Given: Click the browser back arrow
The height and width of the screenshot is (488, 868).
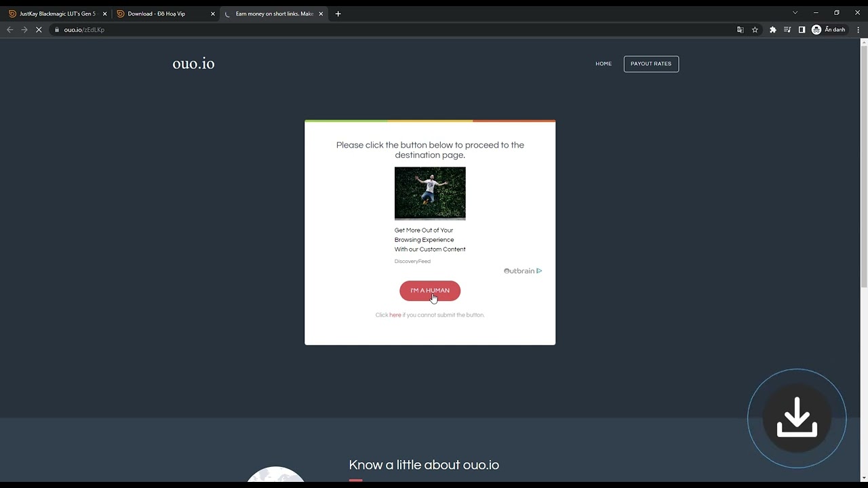Looking at the screenshot, I should tap(9, 30).
